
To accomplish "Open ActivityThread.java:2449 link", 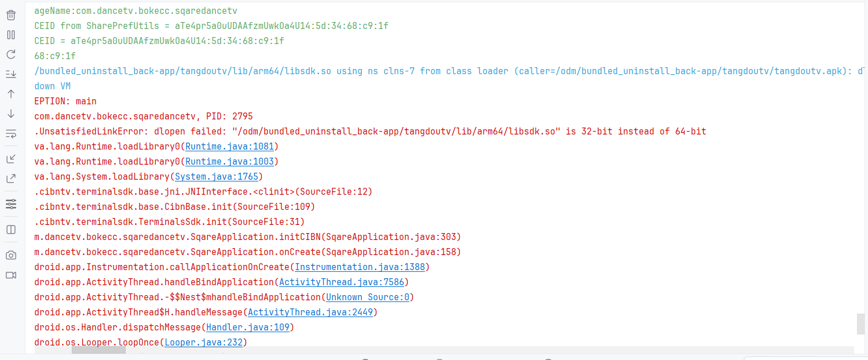I will [x=310, y=312].
